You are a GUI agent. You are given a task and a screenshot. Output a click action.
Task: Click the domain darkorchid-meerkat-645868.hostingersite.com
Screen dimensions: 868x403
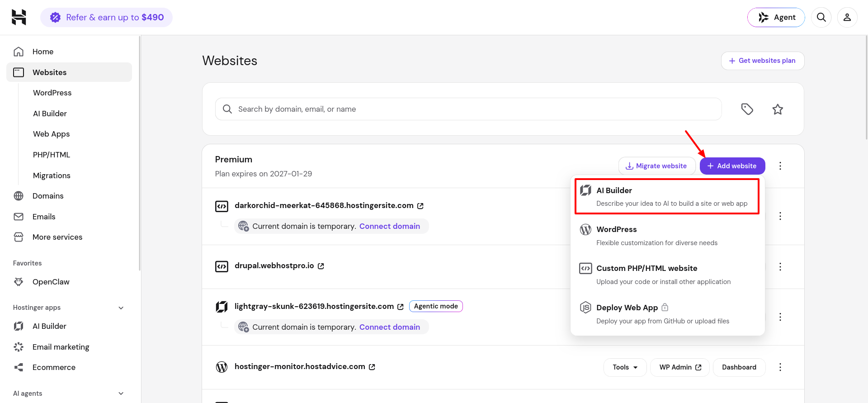(324, 205)
